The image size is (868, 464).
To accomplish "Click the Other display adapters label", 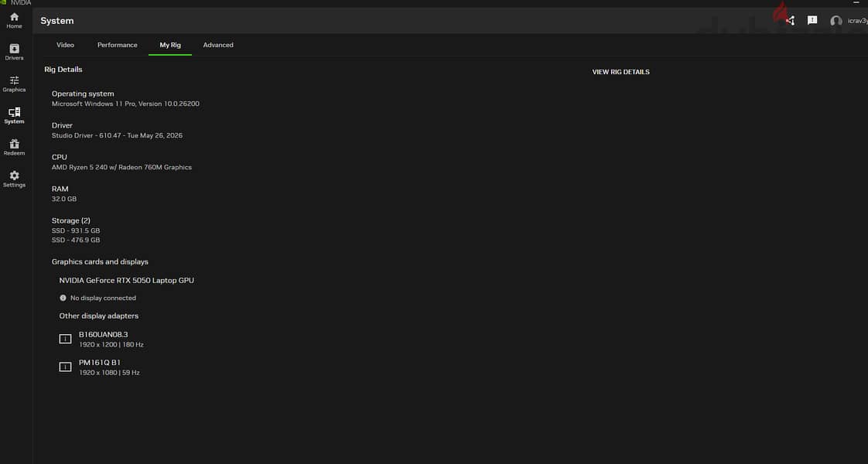I will click(99, 316).
